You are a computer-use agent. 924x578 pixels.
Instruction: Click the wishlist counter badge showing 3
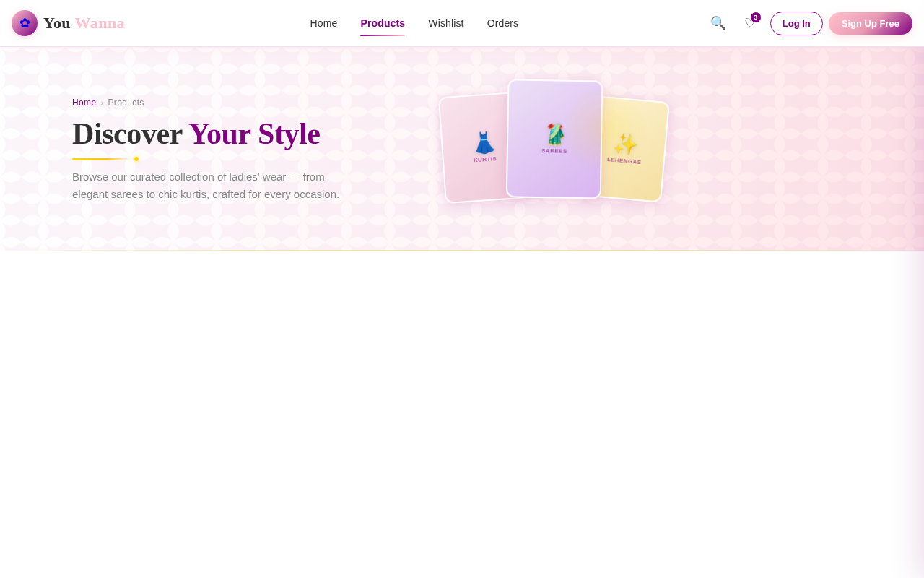(755, 16)
